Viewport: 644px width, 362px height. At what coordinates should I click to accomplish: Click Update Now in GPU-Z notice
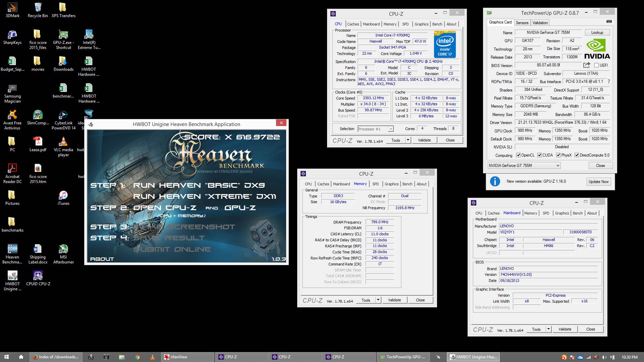coord(598,182)
